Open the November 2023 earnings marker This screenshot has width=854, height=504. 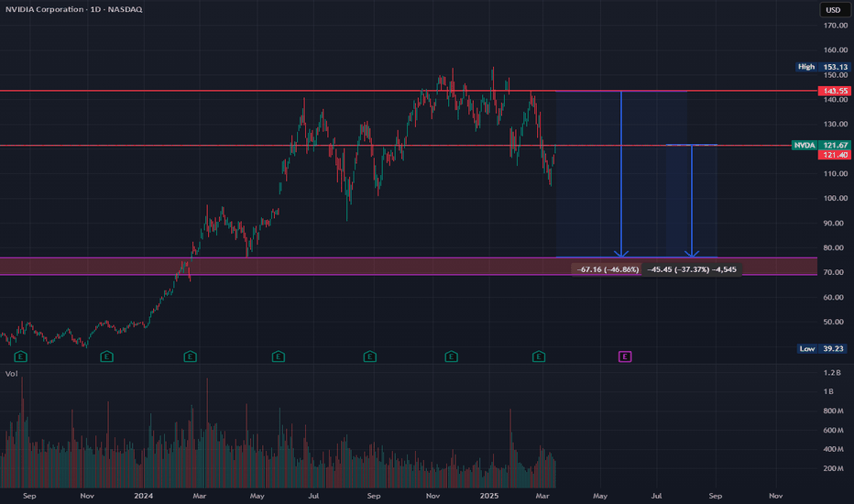tap(106, 356)
